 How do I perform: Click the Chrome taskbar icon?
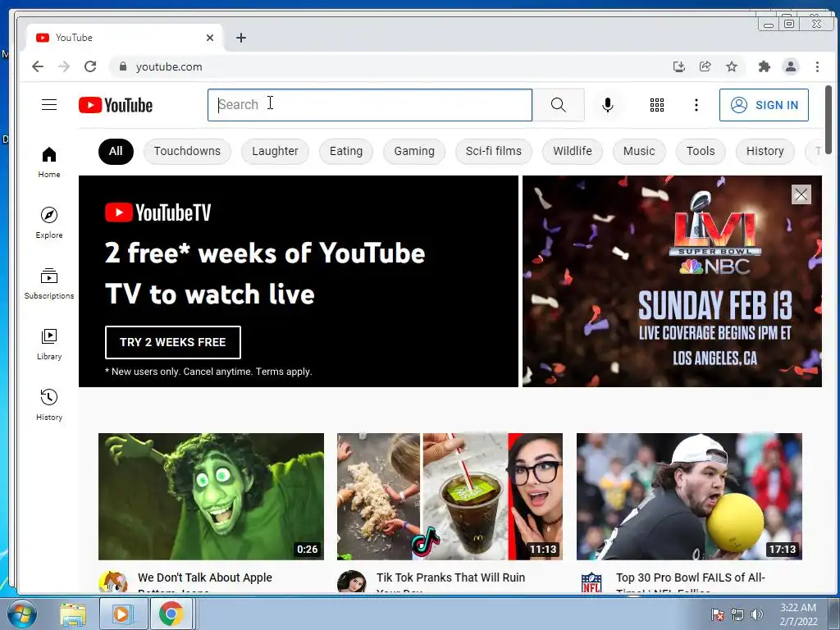(x=171, y=614)
